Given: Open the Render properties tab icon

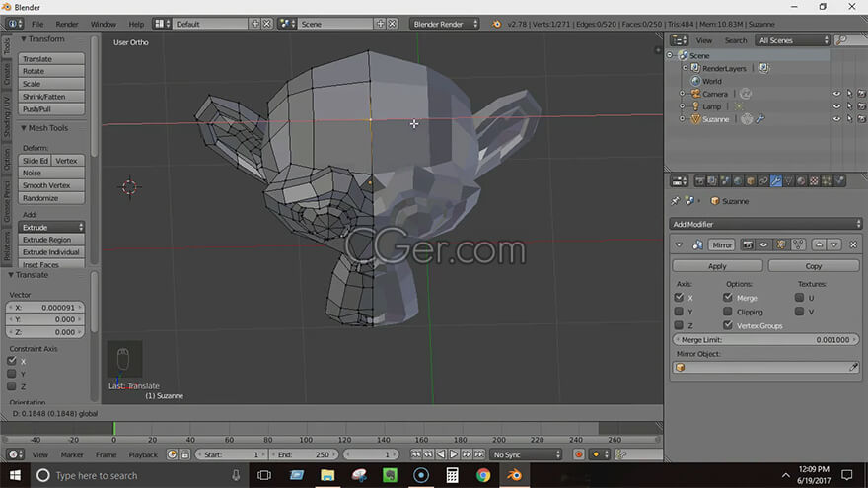Looking at the screenshot, I should click(699, 181).
